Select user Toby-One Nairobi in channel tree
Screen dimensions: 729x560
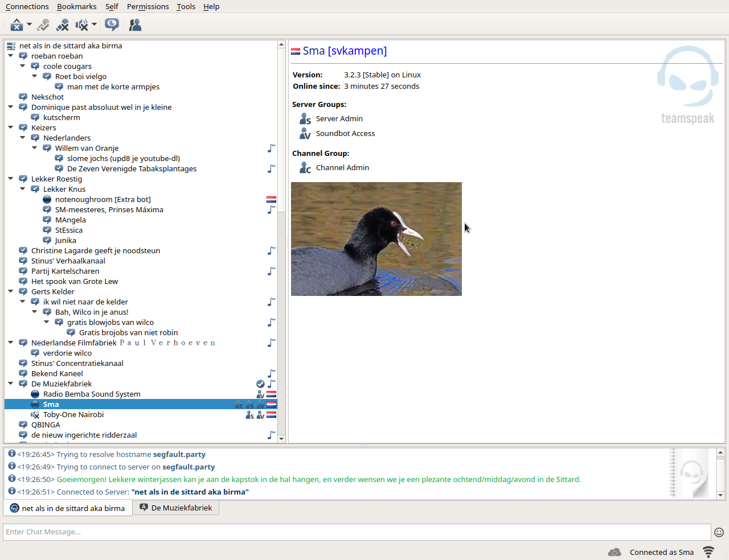pyautogui.click(x=73, y=414)
